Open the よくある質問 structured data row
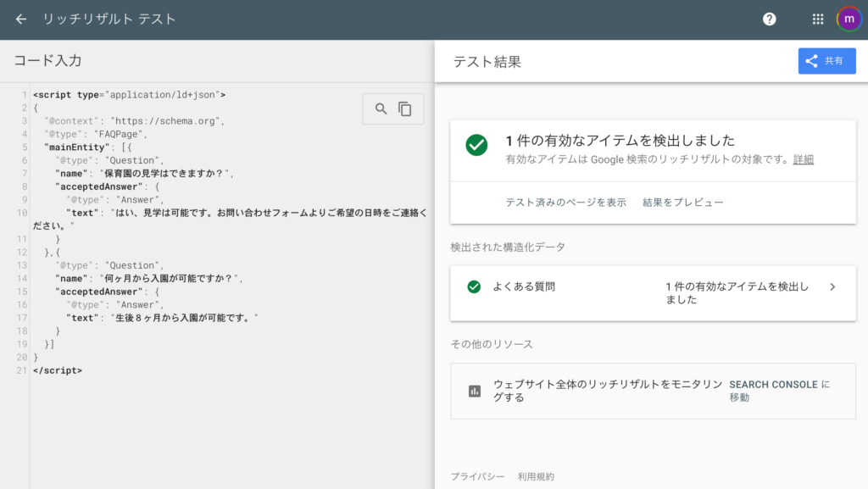The image size is (868, 489). [654, 293]
